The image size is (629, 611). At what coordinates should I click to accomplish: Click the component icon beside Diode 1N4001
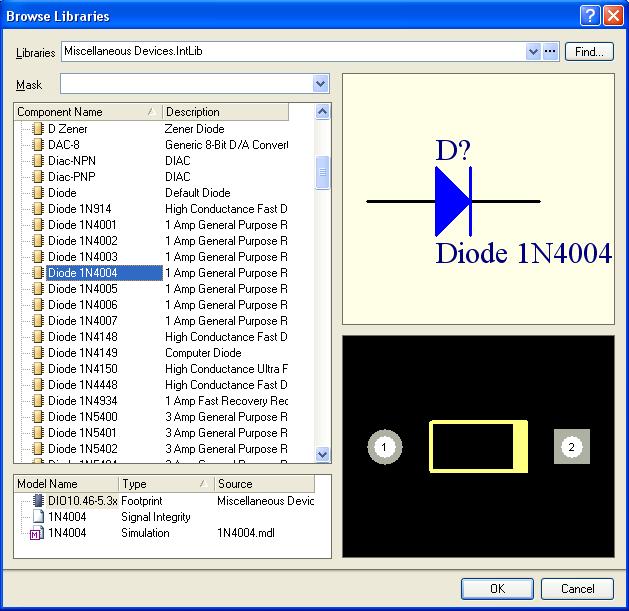(x=38, y=225)
